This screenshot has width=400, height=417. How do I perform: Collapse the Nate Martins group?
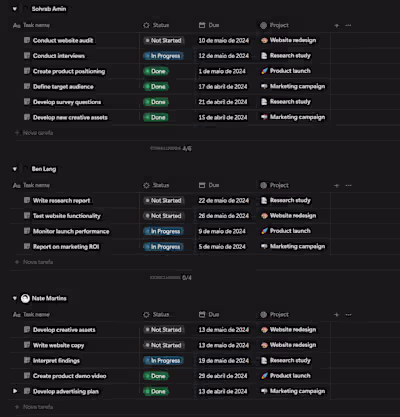point(15,298)
